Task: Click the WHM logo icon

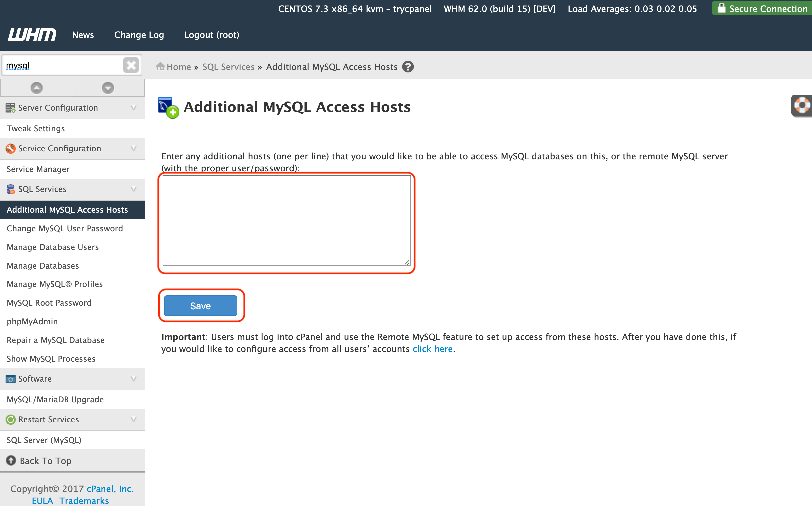Action: [32, 34]
